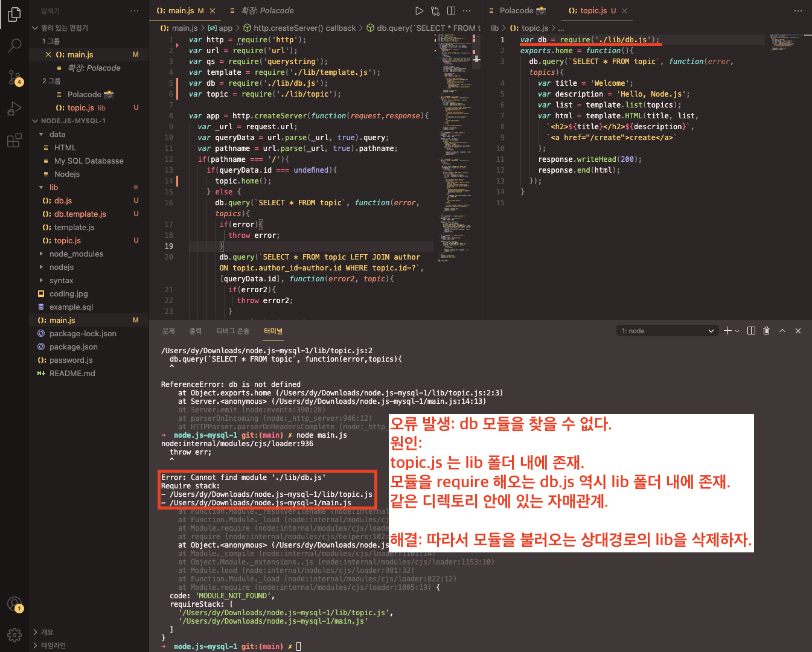Open template.js in file tree
The image size is (812, 652).
coord(89,227)
